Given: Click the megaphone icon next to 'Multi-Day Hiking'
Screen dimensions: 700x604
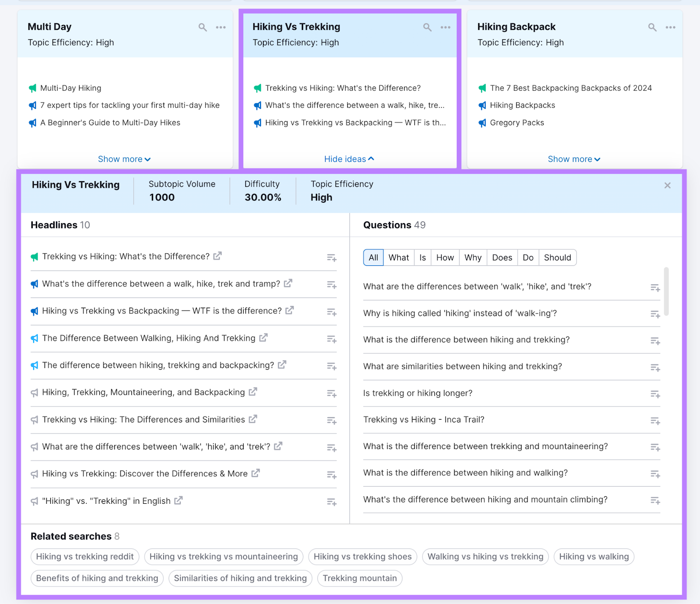Looking at the screenshot, I should pyautogui.click(x=32, y=88).
